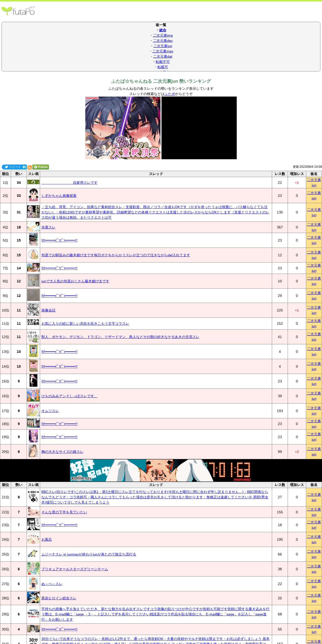Click the ムジーナスレ thread thumbnail
322x644 pixels.
33,554
